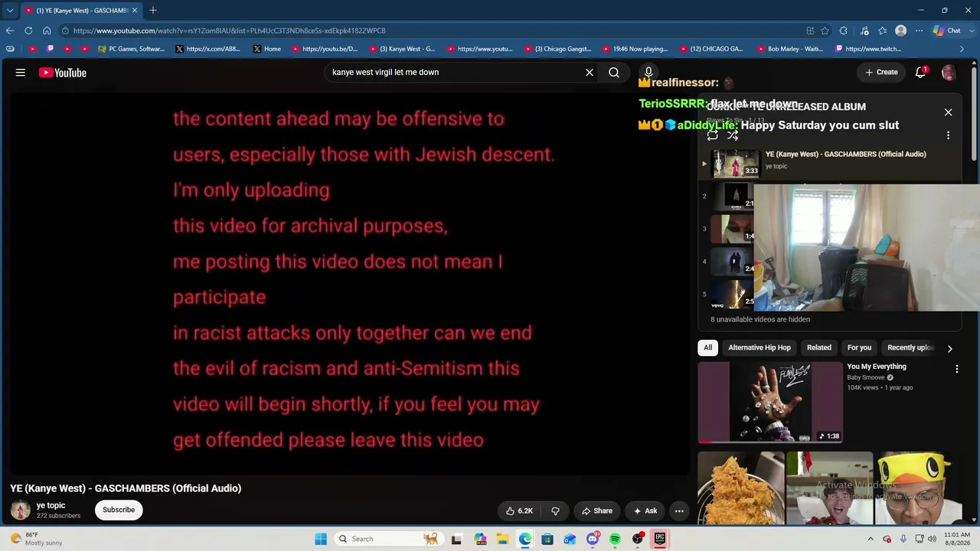
Task: Open the YouTube account avatar menu
Action: coord(949,73)
